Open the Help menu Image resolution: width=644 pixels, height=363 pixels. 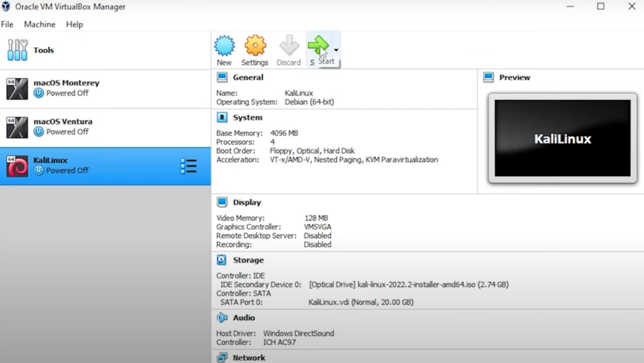74,24
